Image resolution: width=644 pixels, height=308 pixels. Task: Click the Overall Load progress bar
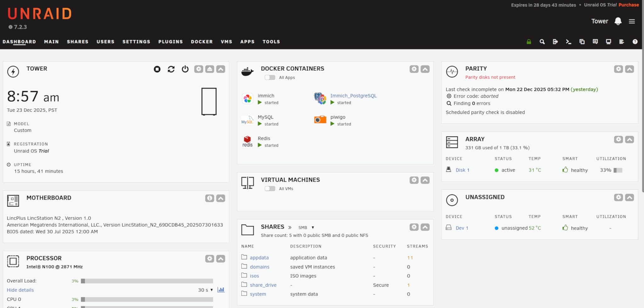pyautogui.click(x=147, y=281)
